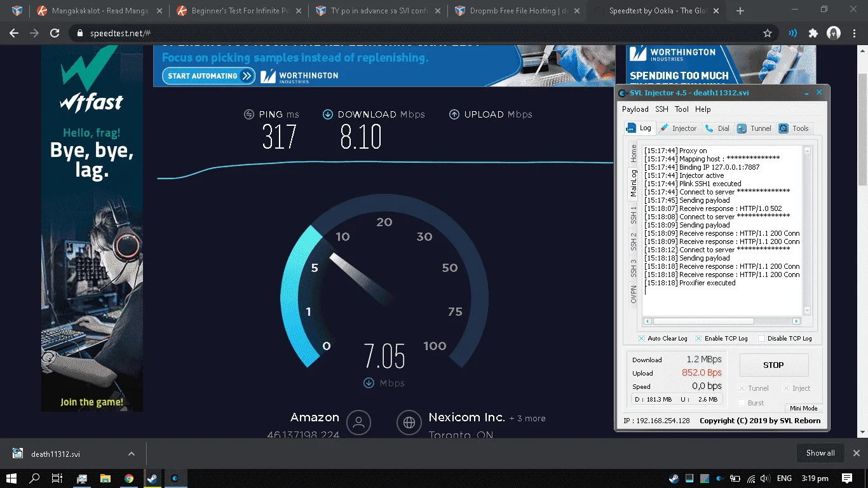Screen dimensions: 868x488
Task: Open the Tool menu in SVL Injector
Action: [x=682, y=109]
